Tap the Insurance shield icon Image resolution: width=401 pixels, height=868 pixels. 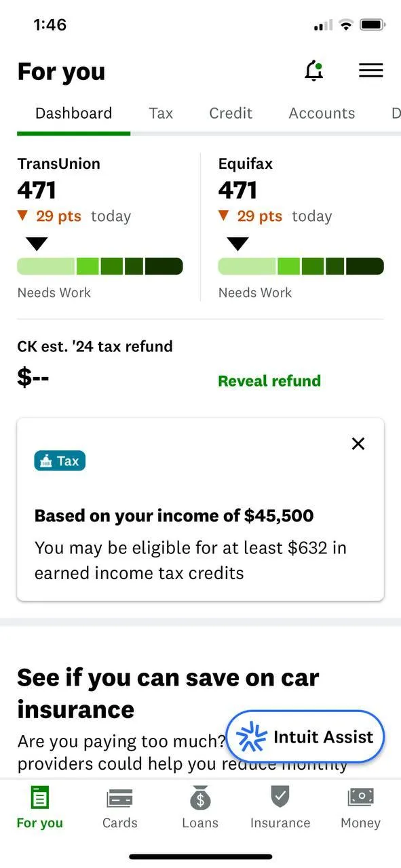280,797
